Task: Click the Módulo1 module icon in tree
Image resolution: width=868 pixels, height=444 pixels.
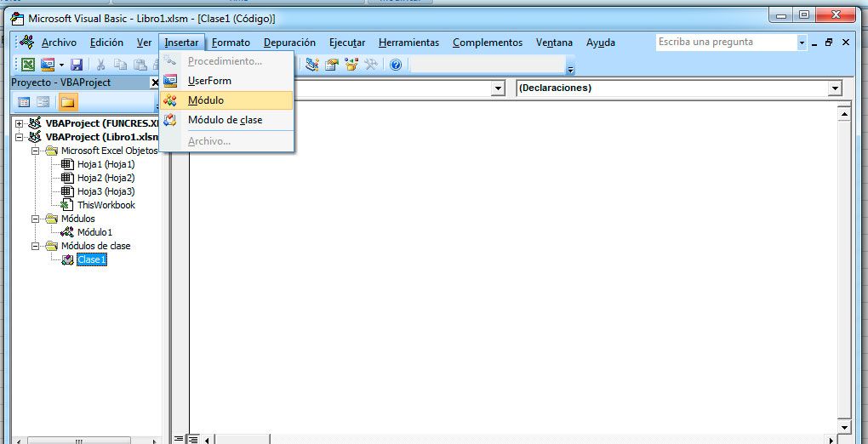Action: click(x=67, y=232)
